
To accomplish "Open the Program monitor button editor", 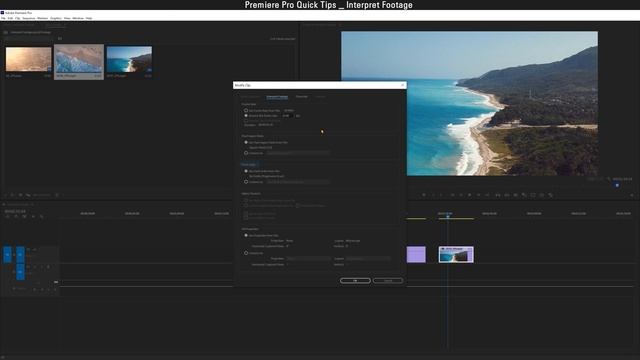I will pyautogui.click(x=632, y=195).
